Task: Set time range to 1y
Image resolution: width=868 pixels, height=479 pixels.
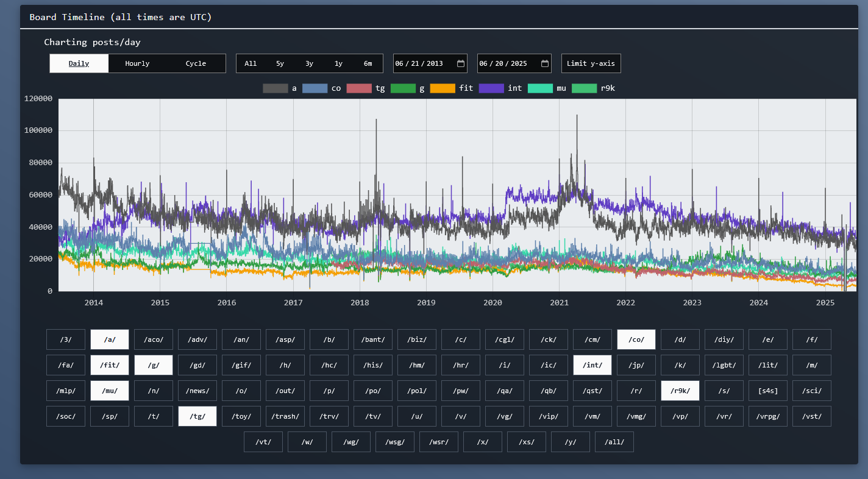Action: pos(338,63)
